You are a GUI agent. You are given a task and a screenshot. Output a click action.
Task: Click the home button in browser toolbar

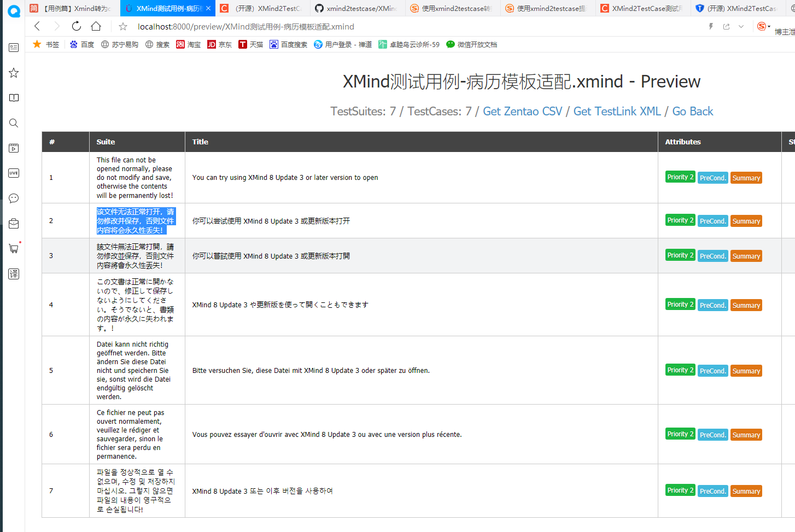[96, 26]
